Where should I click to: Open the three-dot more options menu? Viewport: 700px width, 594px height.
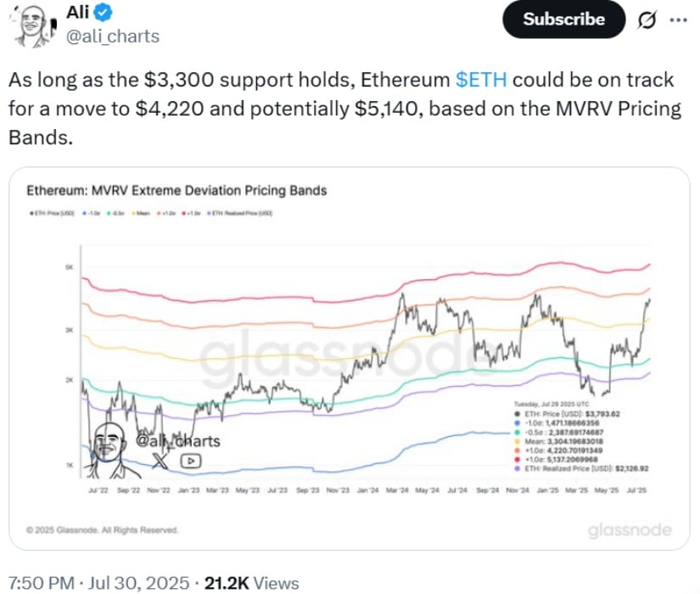tap(679, 20)
